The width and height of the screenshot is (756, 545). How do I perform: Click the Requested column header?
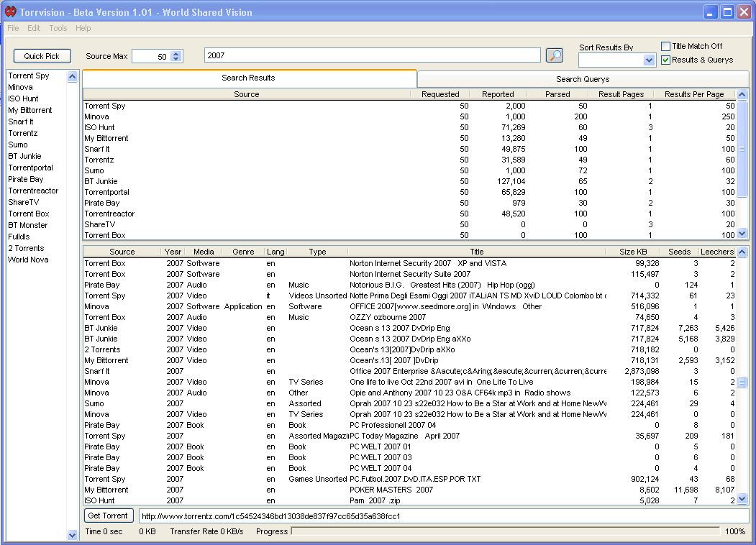pos(440,94)
